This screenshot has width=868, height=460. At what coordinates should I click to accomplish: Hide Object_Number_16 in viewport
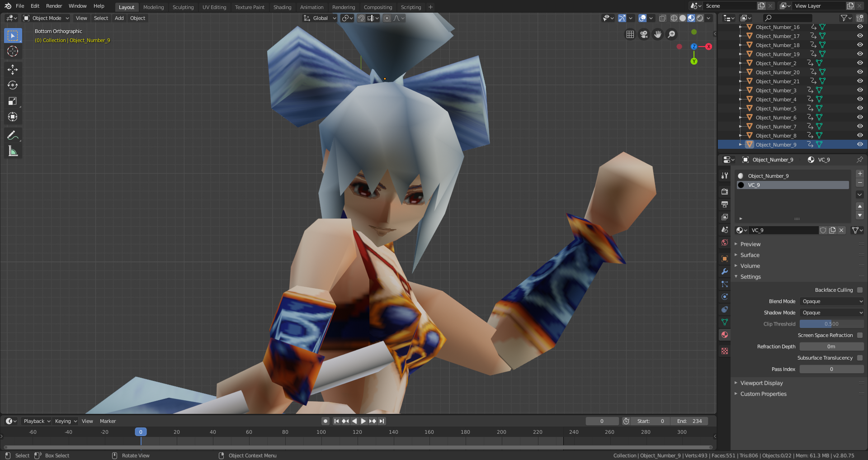click(x=860, y=27)
